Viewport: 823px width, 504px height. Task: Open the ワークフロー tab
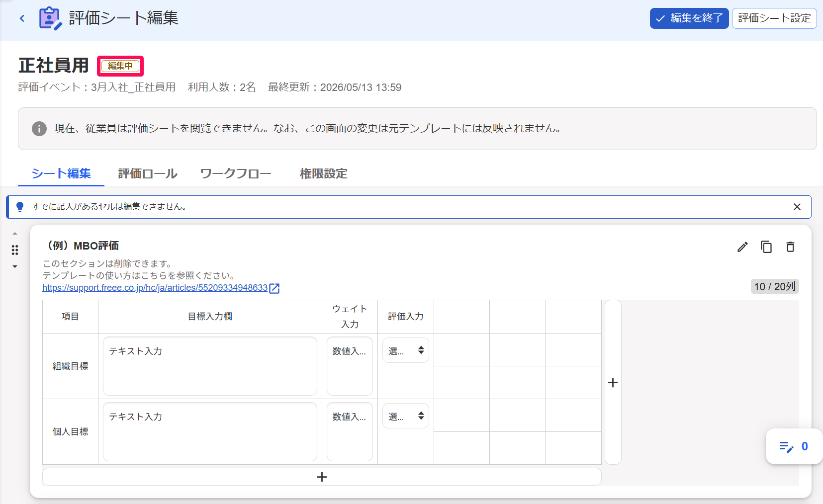236,173
